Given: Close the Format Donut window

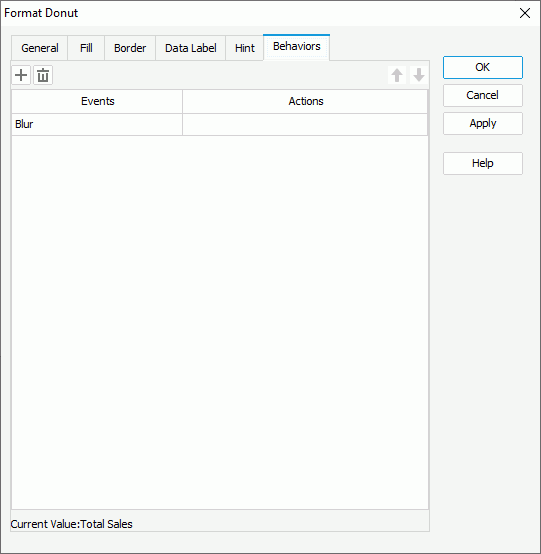Looking at the screenshot, I should (x=525, y=13).
